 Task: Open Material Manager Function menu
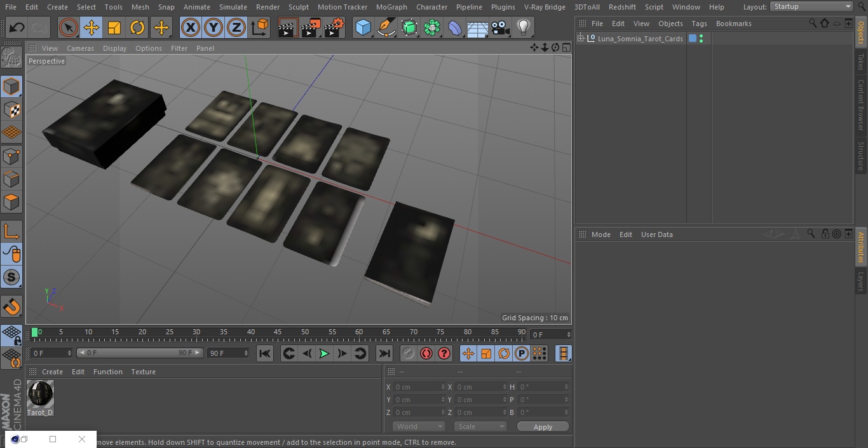click(x=108, y=372)
